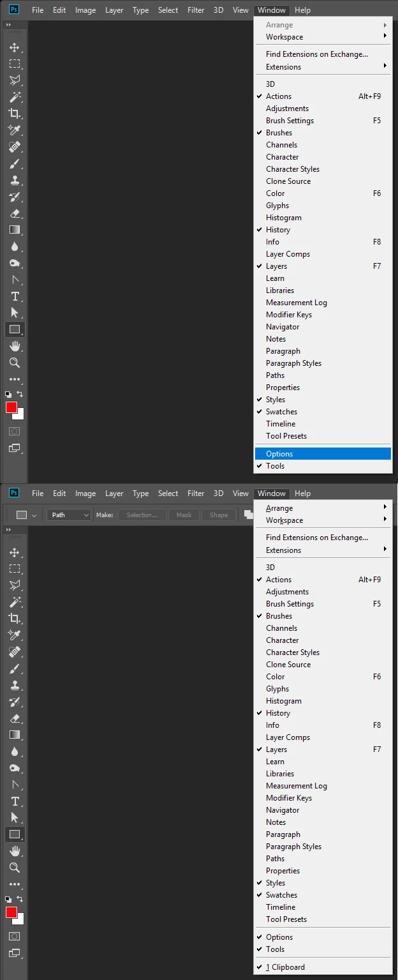Image resolution: width=398 pixels, height=980 pixels.
Task: Pick the History Brush tool in upper screenshot
Action: click(x=14, y=197)
